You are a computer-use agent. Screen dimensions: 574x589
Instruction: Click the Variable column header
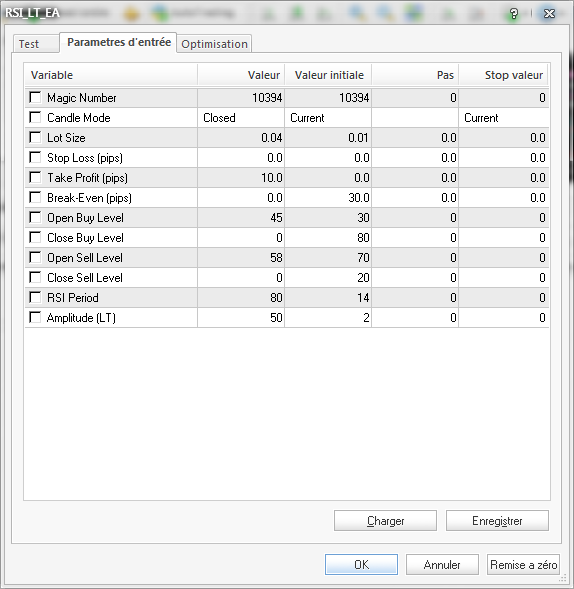(x=111, y=75)
